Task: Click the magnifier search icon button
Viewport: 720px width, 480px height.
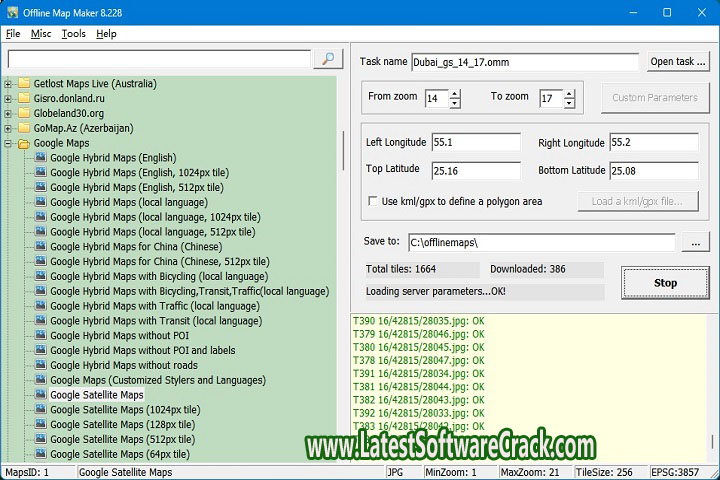Action: coord(328,60)
